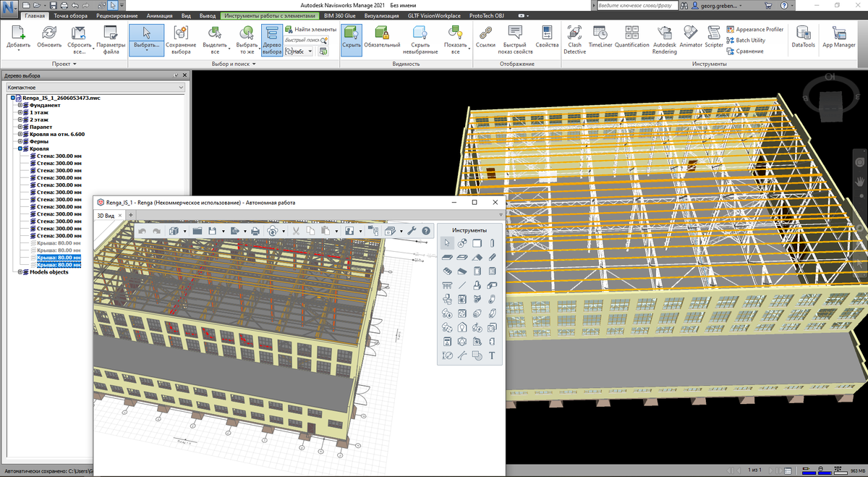This screenshot has width=868, height=477.
Task: Collapse the Кровля tree node
Action: pyautogui.click(x=20, y=148)
